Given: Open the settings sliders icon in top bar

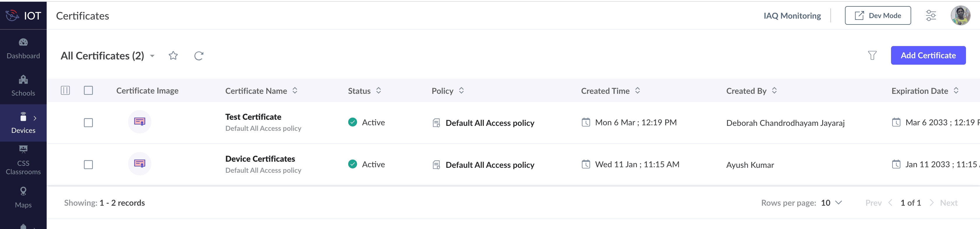Looking at the screenshot, I should coord(930,15).
